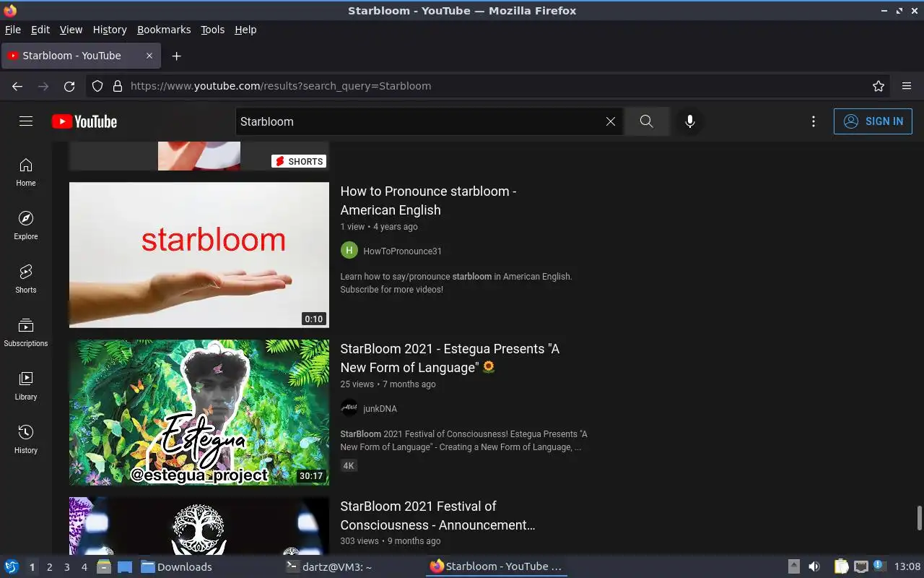Image resolution: width=924 pixels, height=578 pixels.
Task: Open the system start menu icon
Action: coord(12,567)
